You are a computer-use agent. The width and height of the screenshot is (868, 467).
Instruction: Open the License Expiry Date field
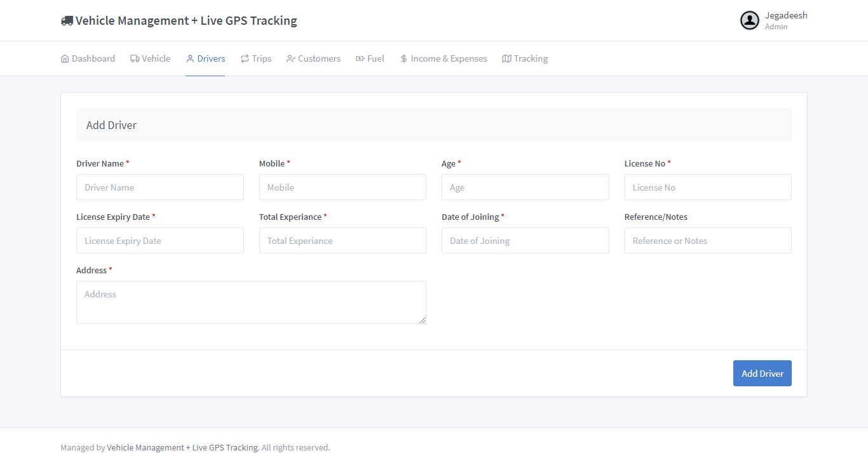point(159,241)
